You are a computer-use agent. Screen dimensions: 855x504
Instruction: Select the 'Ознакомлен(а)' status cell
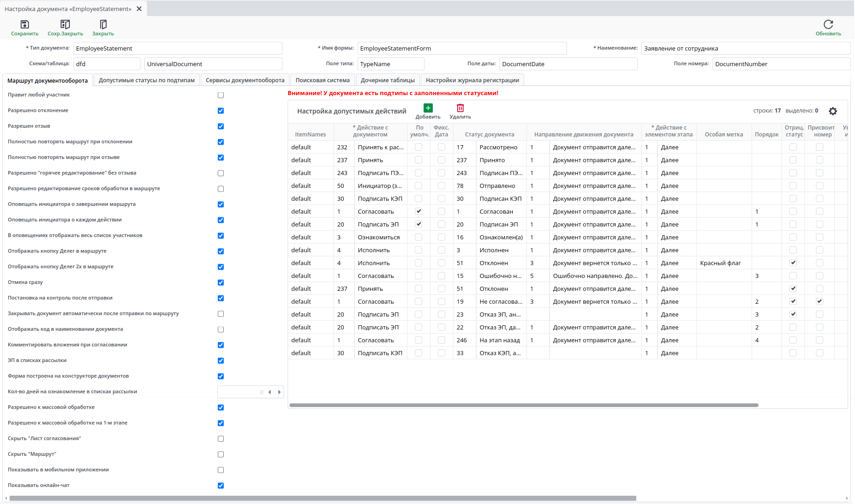click(x=501, y=237)
